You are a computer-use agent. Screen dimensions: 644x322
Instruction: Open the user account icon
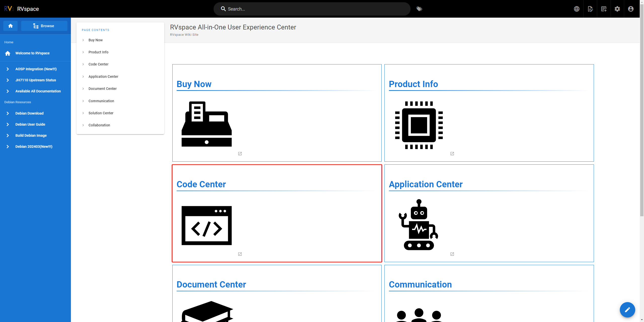(631, 9)
